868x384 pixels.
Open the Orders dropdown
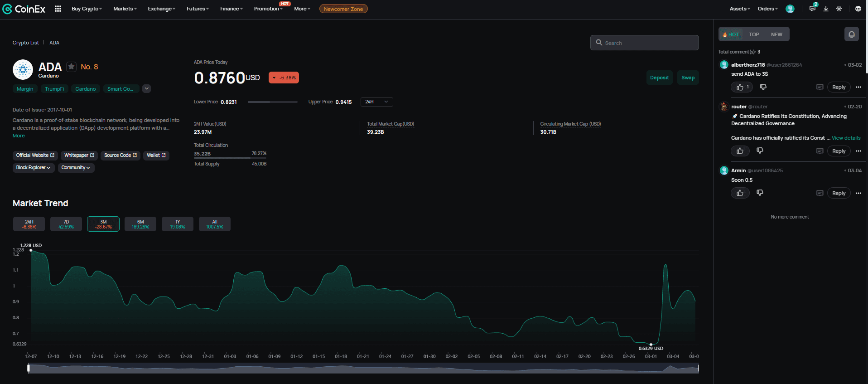pyautogui.click(x=768, y=9)
